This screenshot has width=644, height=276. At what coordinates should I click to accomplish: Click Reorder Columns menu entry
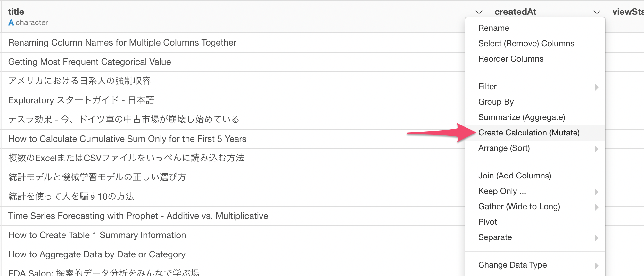click(x=511, y=59)
